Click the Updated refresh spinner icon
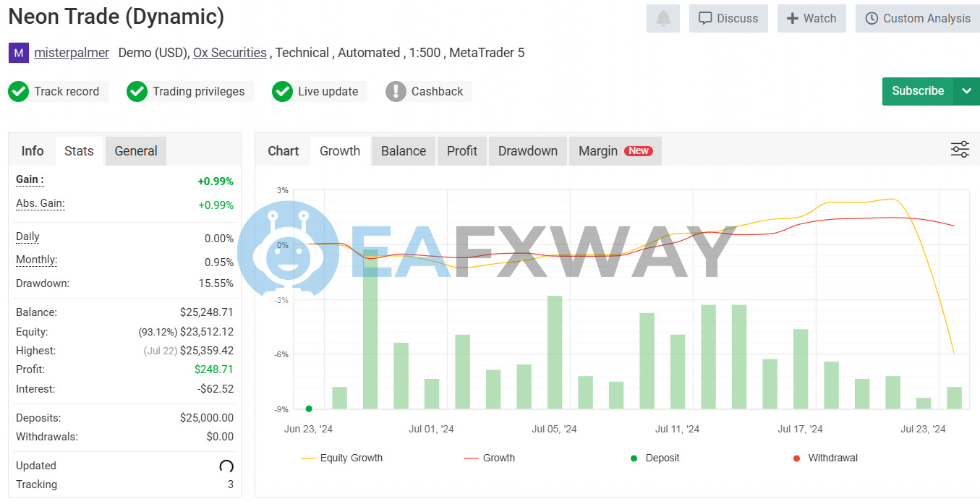Image resolution: width=980 pixels, height=504 pixels. click(226, 466)
